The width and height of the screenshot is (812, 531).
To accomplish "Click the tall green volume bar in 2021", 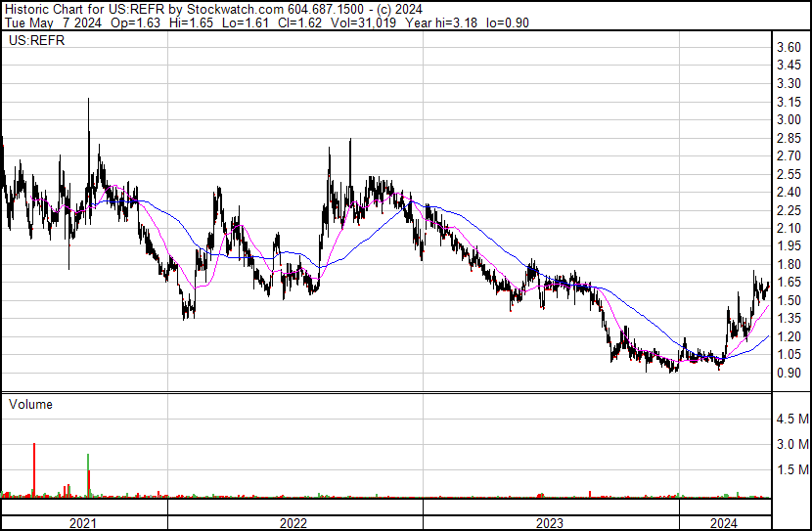I will click(89, 475).
